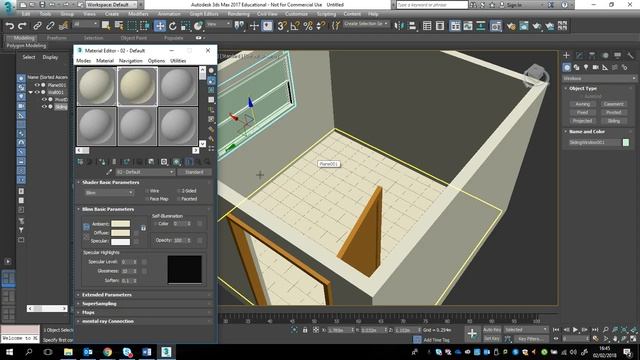Viewport: 640px width, 360px height.
Task: Click the Align tool icon
Action: (x=412, y=26)
